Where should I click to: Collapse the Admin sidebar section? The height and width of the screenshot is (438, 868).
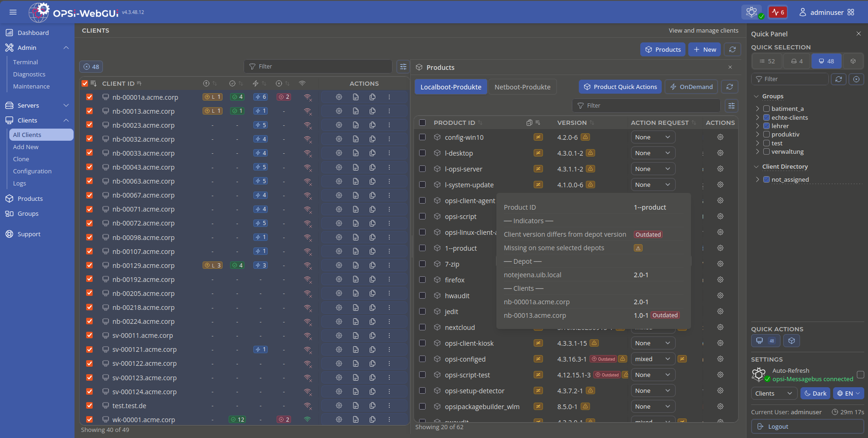(x=66, y=48)
